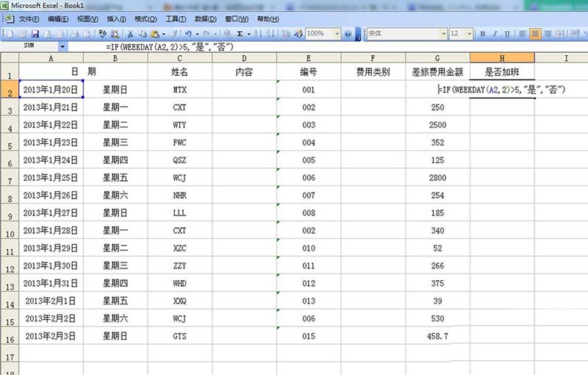This screenshot has height=375, width=588.
Task: Save the workbook with the floppy icon
Action: pos(35,34)
